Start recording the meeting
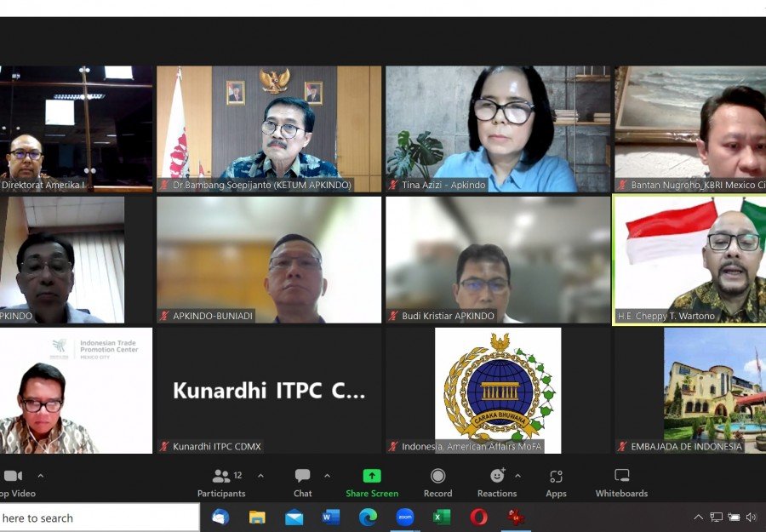Screen dimensions: 766x532 coord(437,482)
